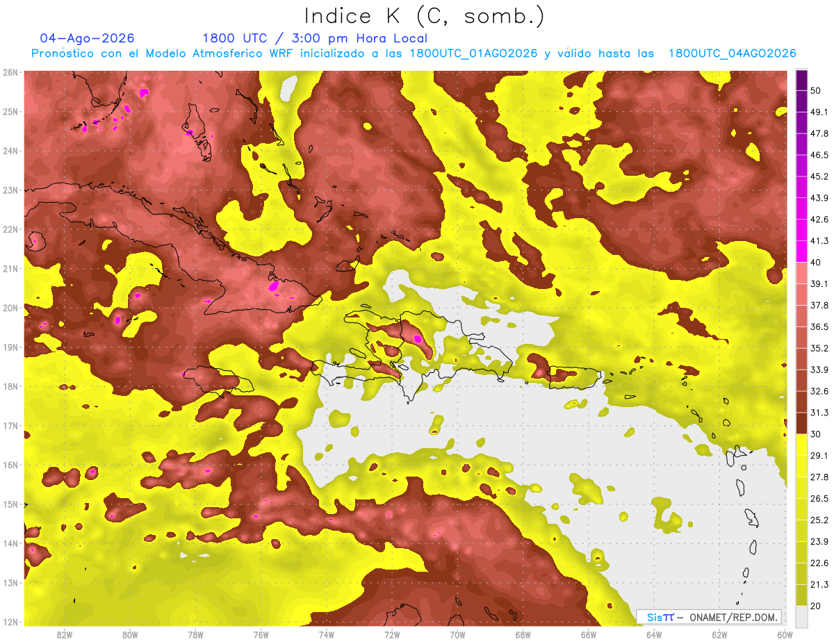
Task: Click the '68W' longitude label
Action: coord(523,635)
